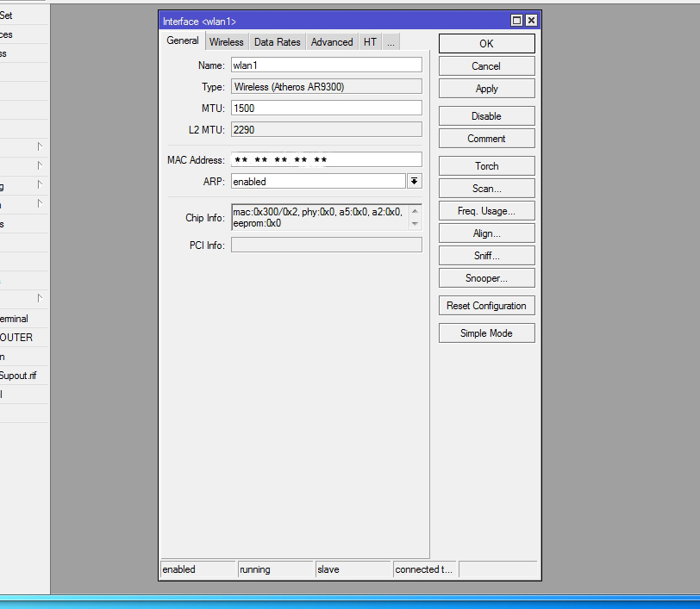
Task: Click the 'enabled' status bar entry
Action: 198,569
